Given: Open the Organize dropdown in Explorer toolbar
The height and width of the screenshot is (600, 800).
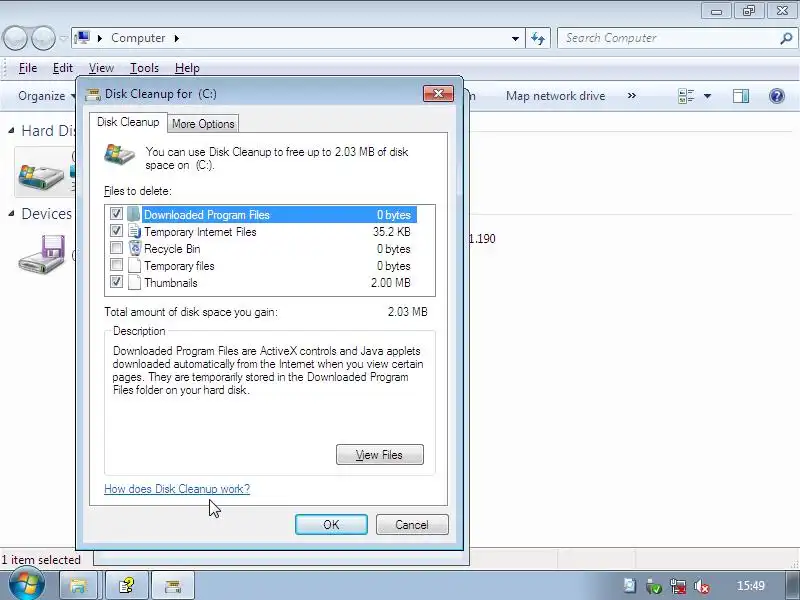Looking at the screenshot, I should click(x=46, y=96).
